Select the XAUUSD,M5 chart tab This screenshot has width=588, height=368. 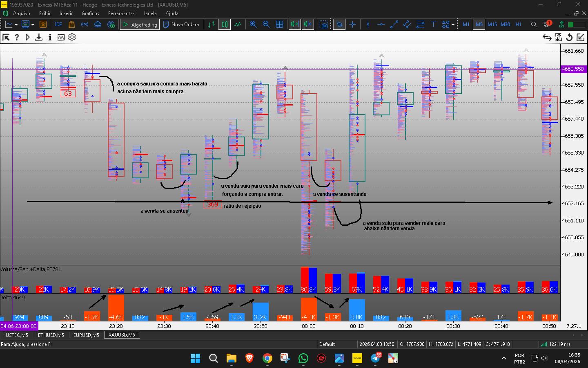point(122,334)
